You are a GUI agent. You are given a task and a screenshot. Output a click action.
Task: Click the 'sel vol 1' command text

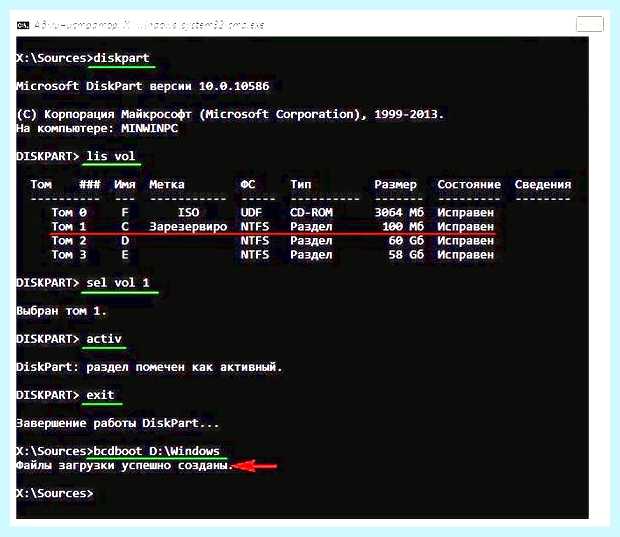tap(118, 283)
